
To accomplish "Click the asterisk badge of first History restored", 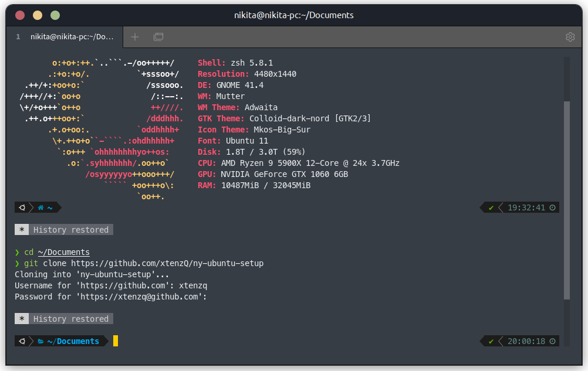I will click(x=22, y=230).
